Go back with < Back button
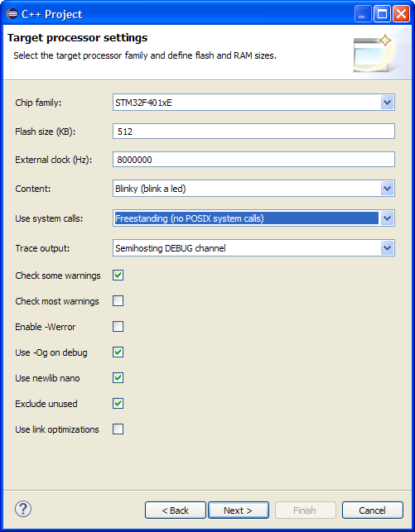The width and height of the screenshot is (415, 532). [176, 510]
